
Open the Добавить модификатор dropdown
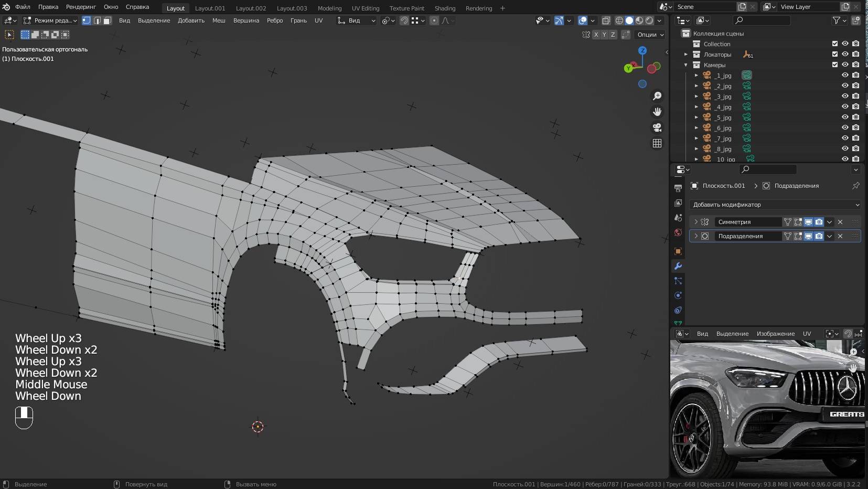tap(775, 205)
